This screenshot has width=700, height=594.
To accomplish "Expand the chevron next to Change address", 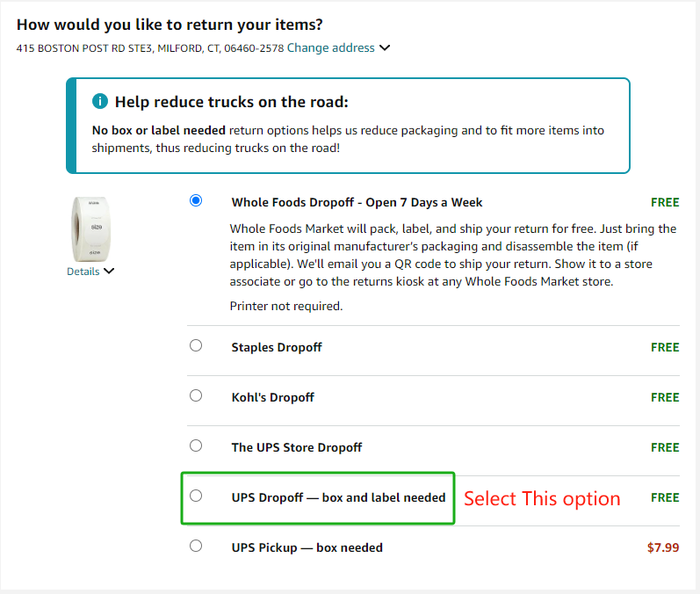I will 385,47.
